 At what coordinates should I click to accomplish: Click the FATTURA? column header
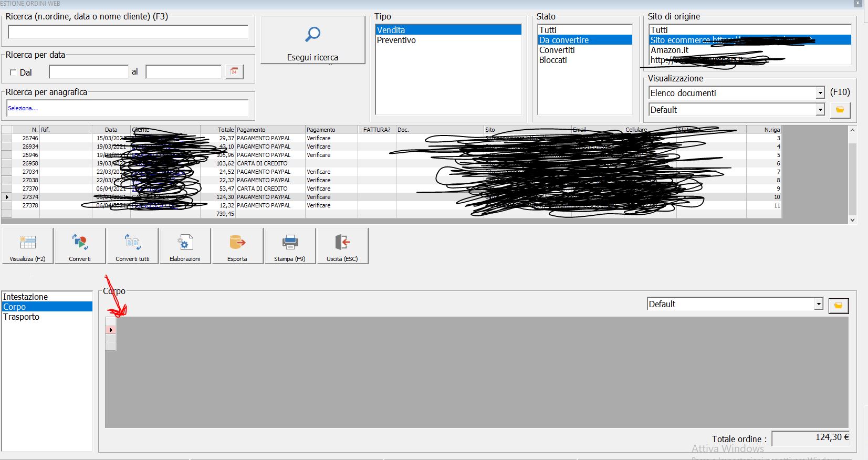click(377, 130)
